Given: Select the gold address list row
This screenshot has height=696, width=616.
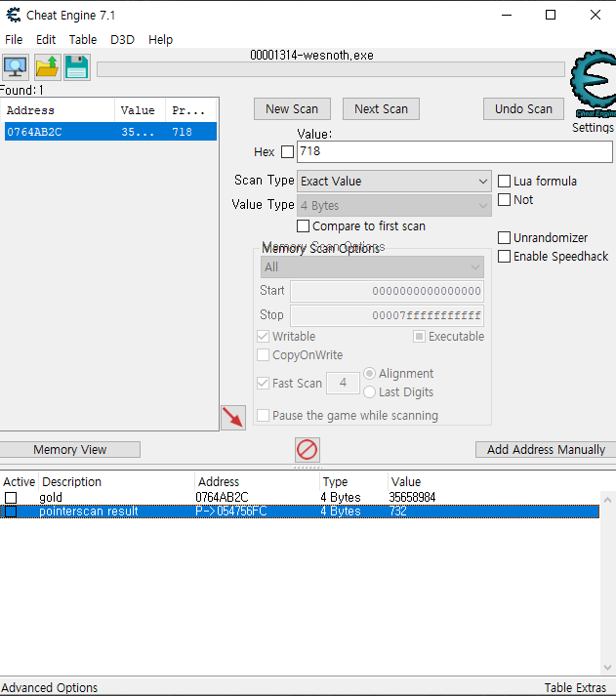Looking at the screenshot, I should click(x=300, y=498).
